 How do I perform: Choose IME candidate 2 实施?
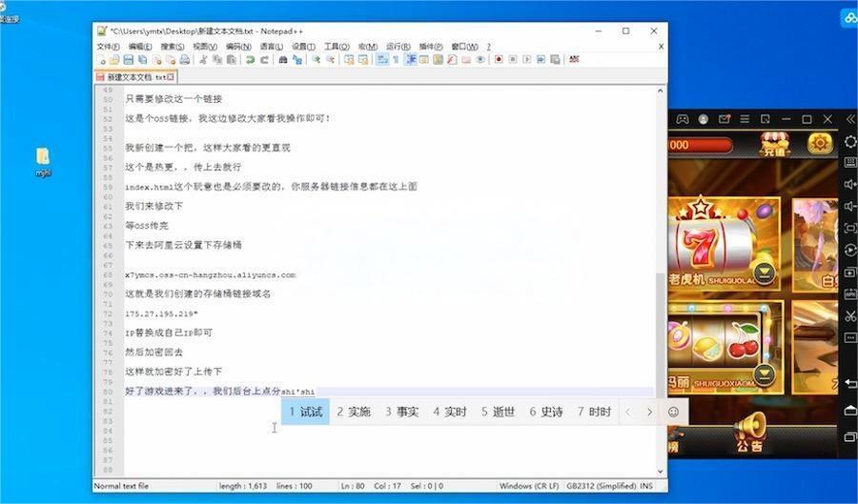(x=354, y=412)
